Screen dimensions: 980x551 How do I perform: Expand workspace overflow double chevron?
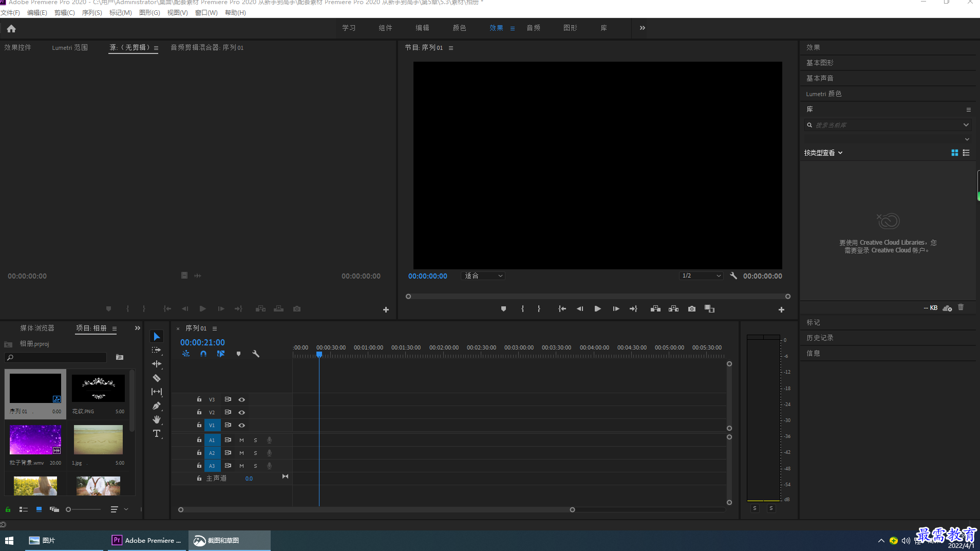tap(642, 28)
